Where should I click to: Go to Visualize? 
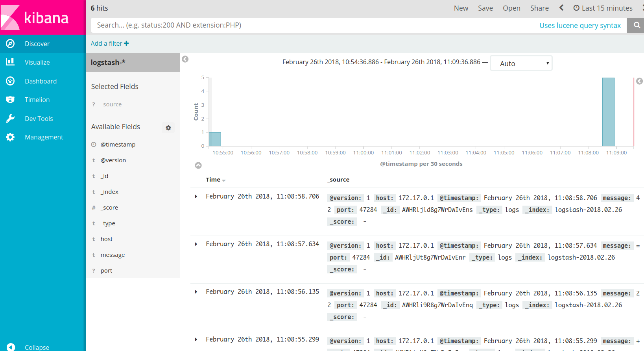point(43,62)
